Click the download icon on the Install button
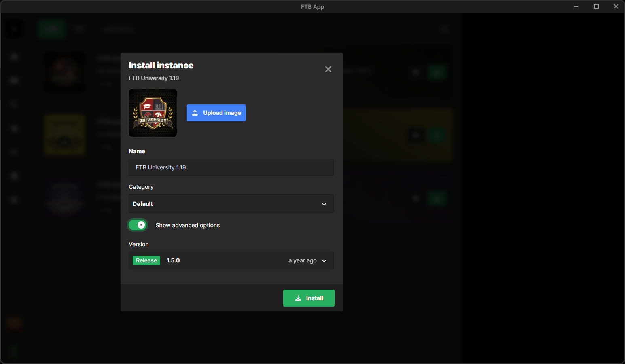 click(x=298, y=298)
